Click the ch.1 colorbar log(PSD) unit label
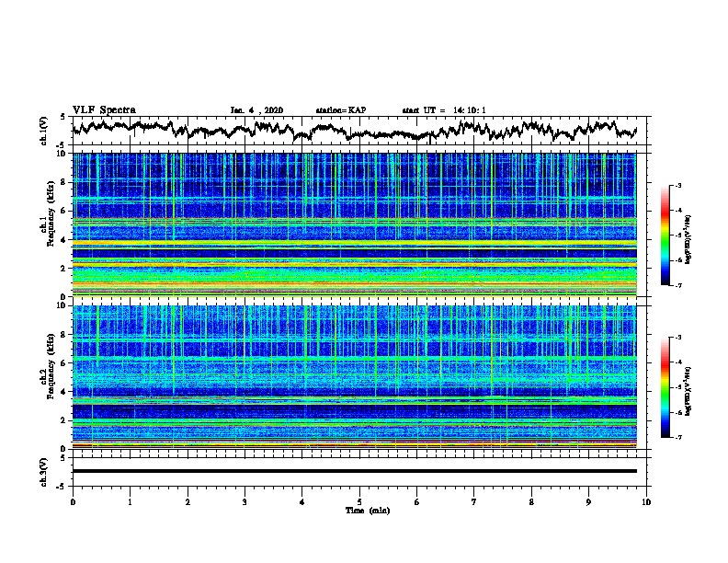Screen dimensions: 728x563 pyautogui.click(x=688, y=239)
